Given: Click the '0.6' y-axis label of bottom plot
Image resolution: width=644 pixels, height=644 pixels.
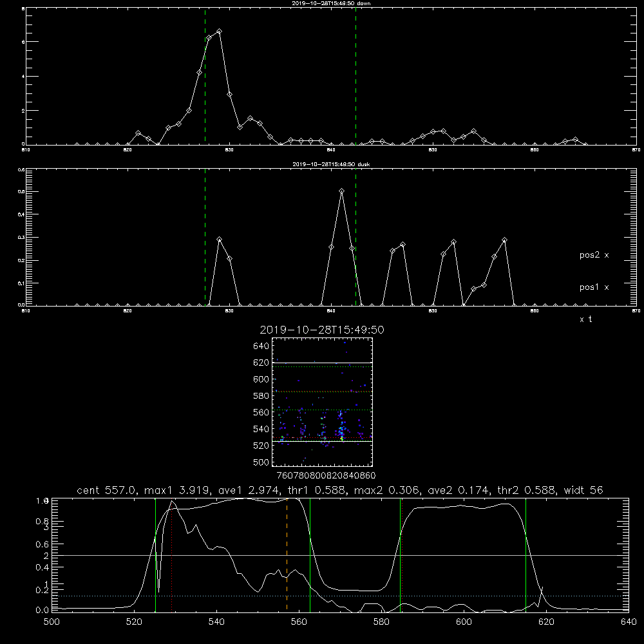Looking at the screenshot, I should pyautogui.click(x=43, y=544).
